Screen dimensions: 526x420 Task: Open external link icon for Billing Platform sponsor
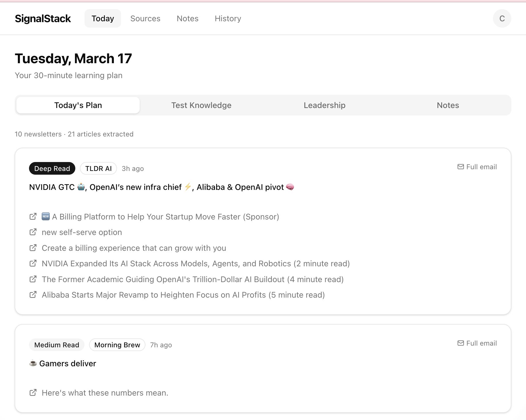[33, 216]
